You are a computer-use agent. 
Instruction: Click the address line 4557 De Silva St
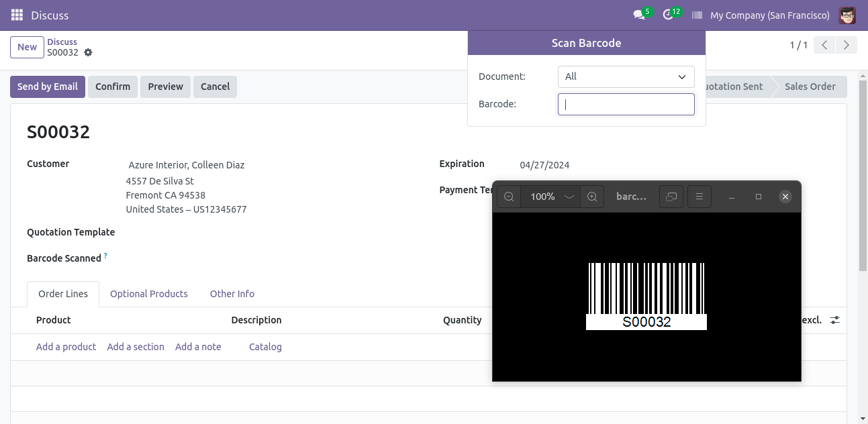point(160,181)
